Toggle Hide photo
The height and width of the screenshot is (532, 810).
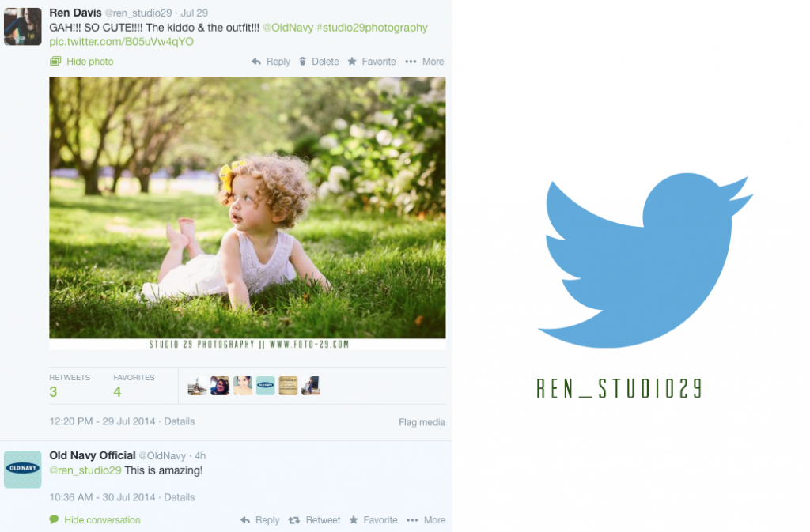click(81, 62)
